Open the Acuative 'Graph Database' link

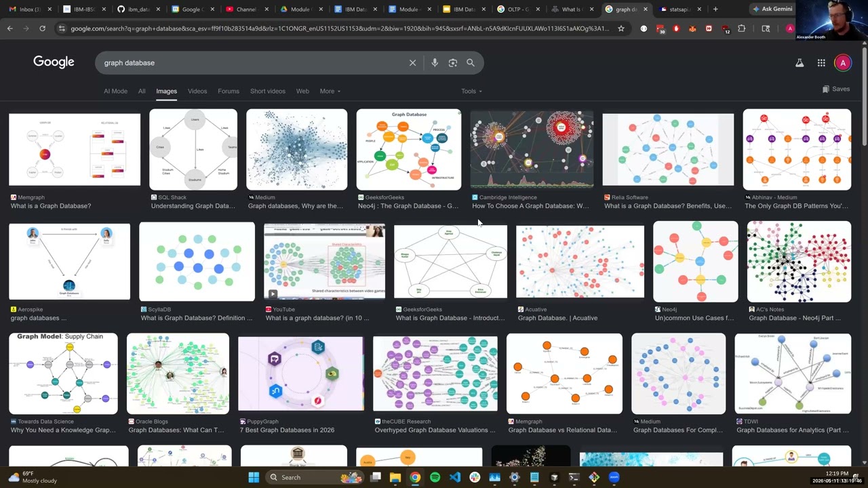(x=557, y=318)
